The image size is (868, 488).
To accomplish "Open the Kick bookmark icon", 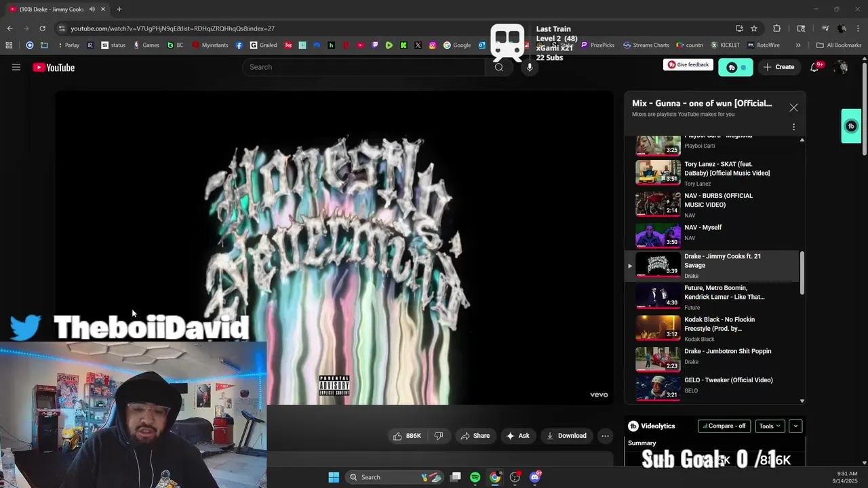I will [403, 45].
